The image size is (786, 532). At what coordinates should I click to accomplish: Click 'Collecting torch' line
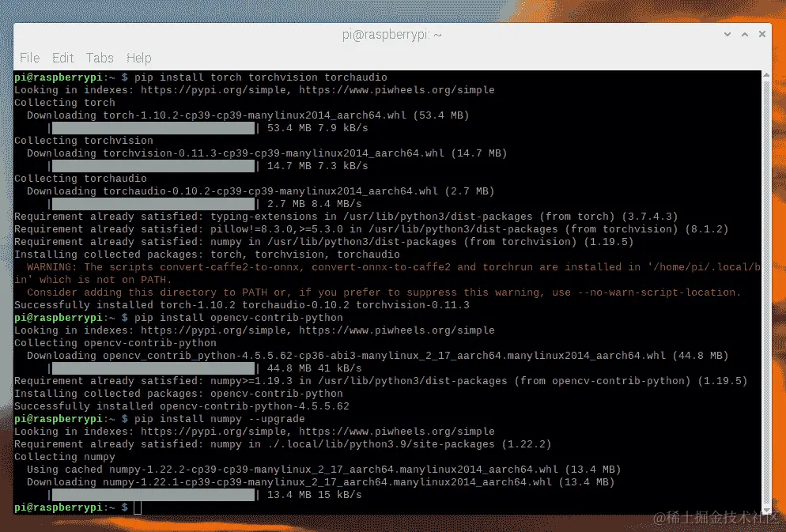65,103
